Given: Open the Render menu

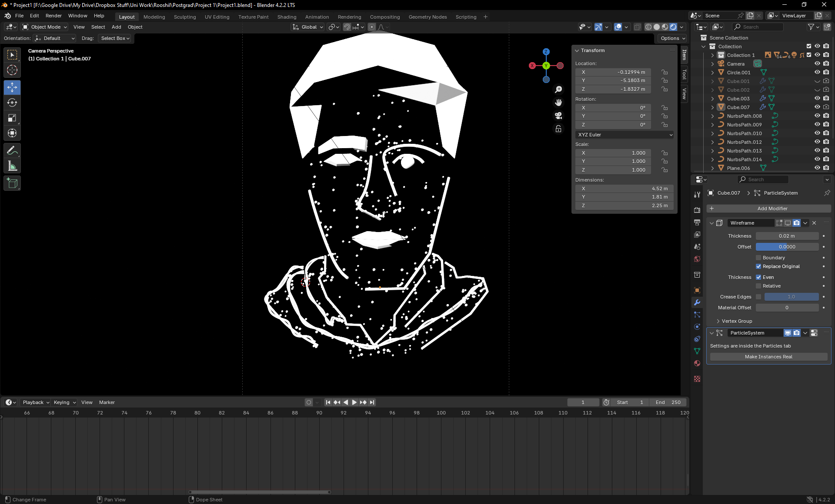Looking at the screenshot, I should [53, 16].
